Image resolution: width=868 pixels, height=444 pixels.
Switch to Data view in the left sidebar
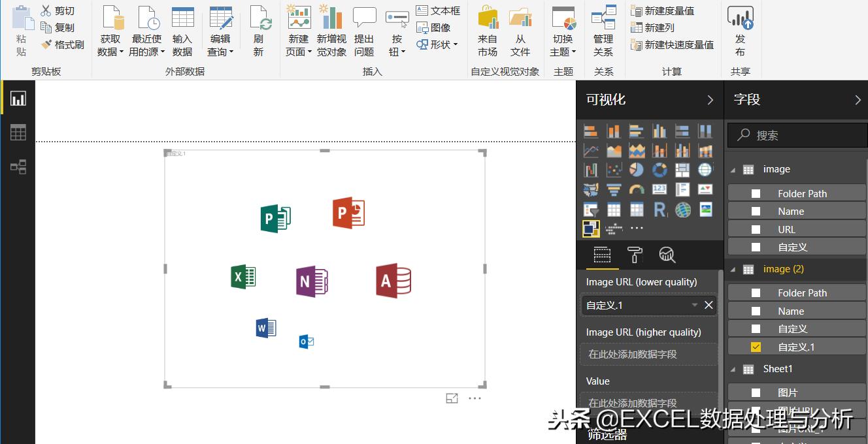18,133
